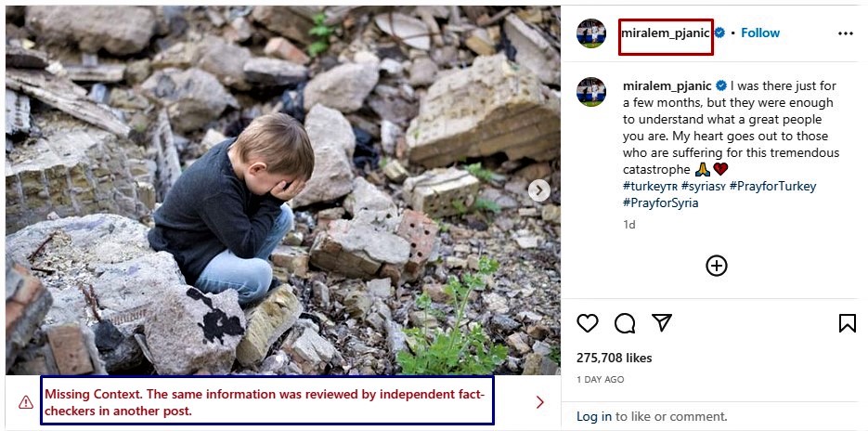Open the #PrayforSyria hashtag
Image resolution: width=868 pixels, height=431 pixels.
[x=660, y=202]
